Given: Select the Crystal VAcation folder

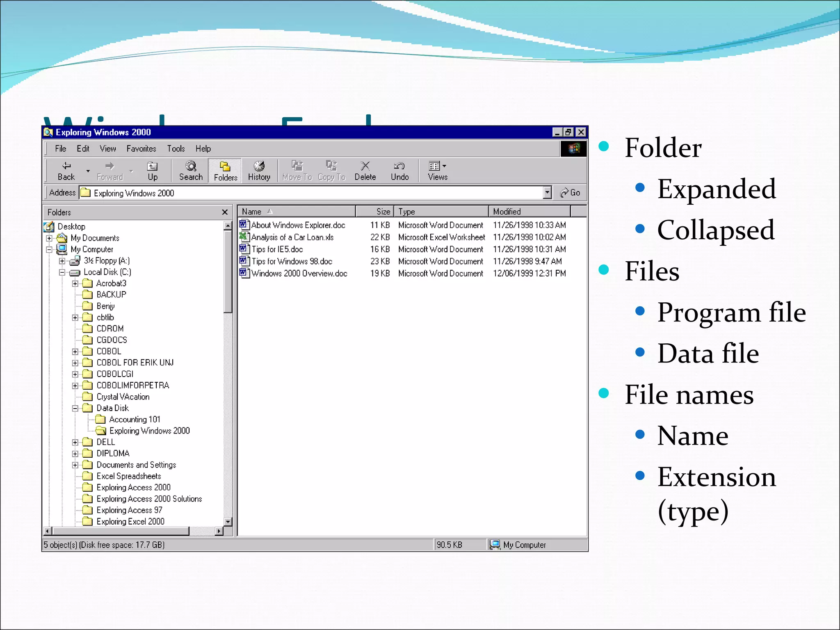Looking at the screenshot, I should pyautogui.click(x=116, y=397).
